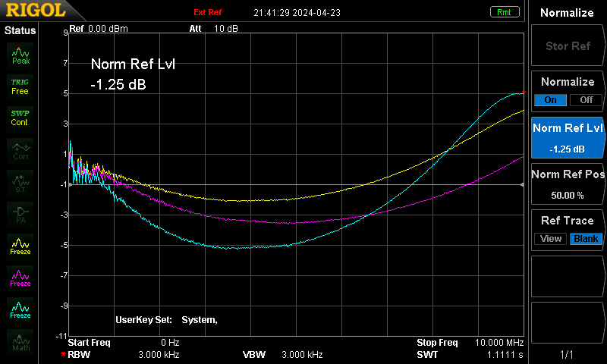
Task: Click the SWP Cont sweep icon
Action: click(20, 118)
